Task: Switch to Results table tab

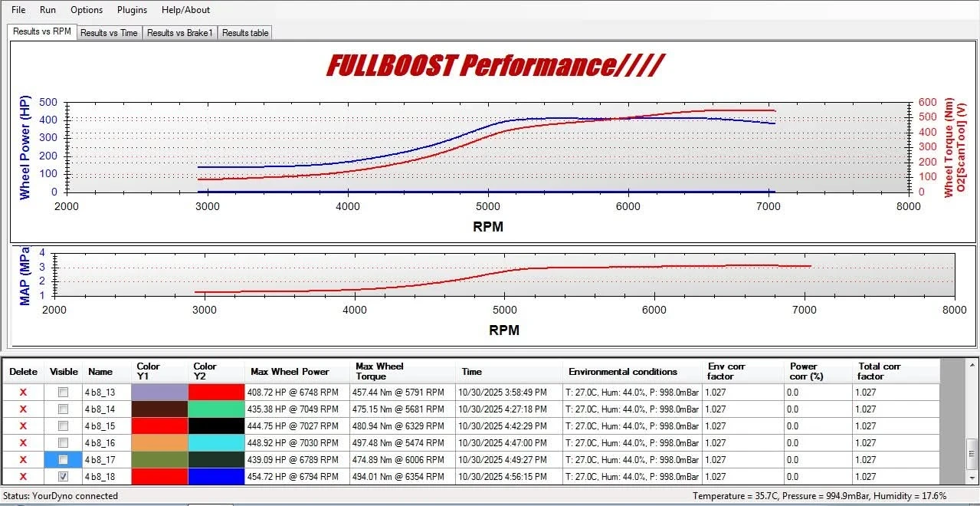Action: coord(245,33)
